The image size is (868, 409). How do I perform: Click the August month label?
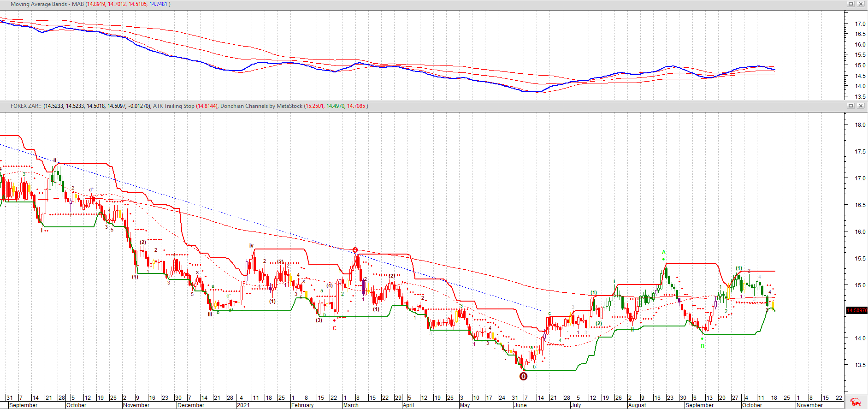tap(637, 405)
